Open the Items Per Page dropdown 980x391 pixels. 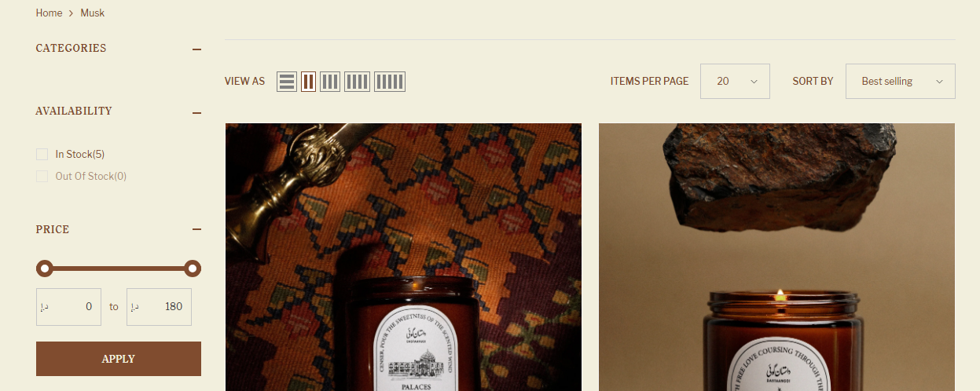tap(735, 82)
